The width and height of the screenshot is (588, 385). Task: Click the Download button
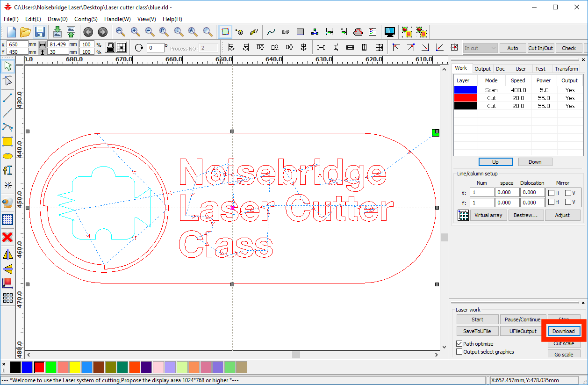pyautogui.click(x=563, y=331)
